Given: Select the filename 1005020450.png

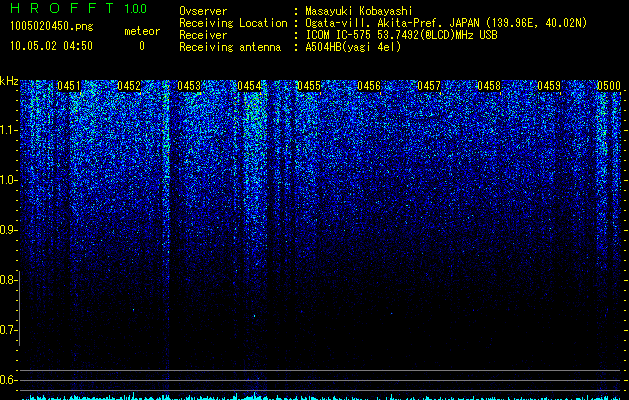Looking at the screenshot, I should (52, 26).
